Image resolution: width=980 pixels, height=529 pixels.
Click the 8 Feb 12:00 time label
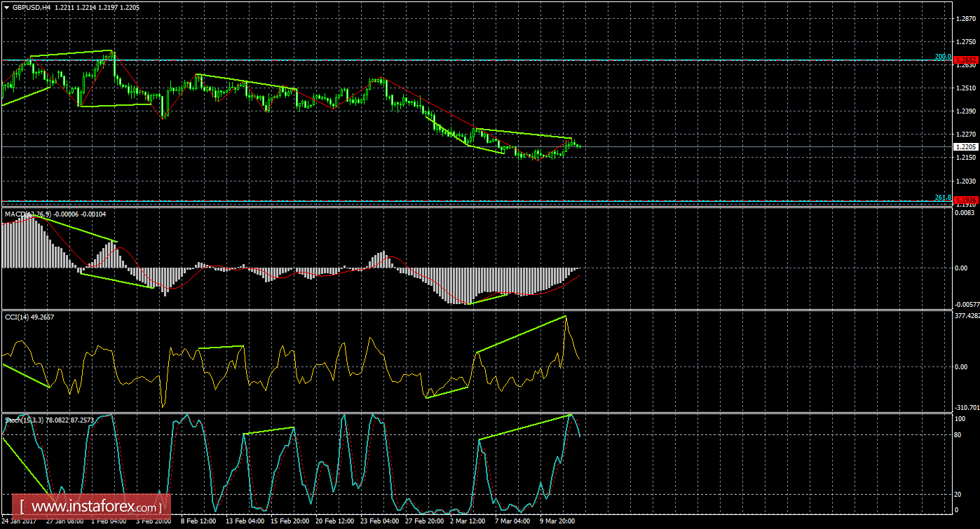click(199, 522)
